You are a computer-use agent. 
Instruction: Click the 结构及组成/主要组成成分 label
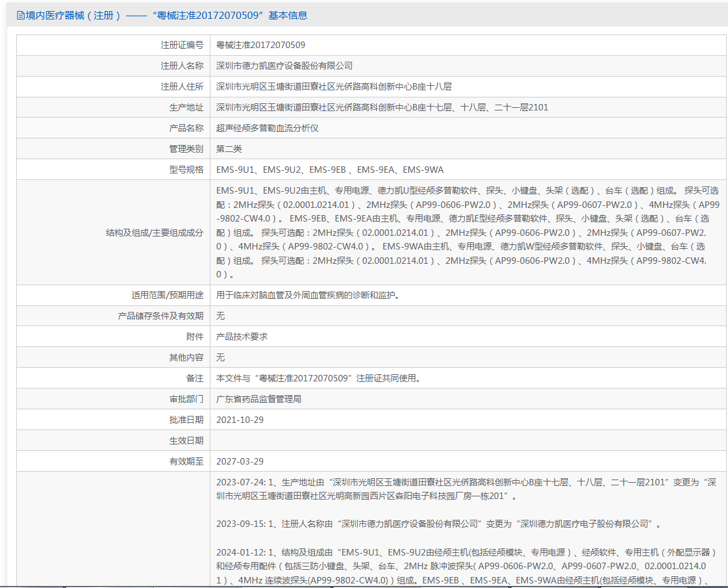(x=155, y=233)
